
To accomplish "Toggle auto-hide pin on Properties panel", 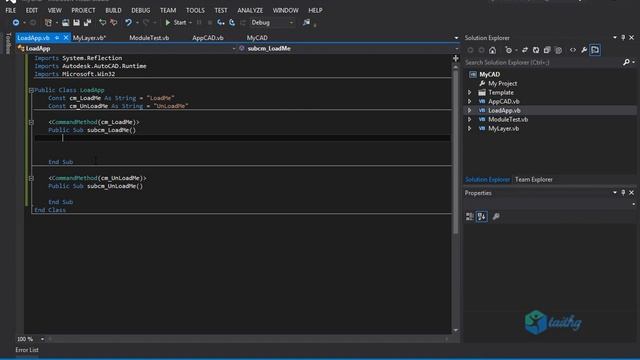I will 623,193.
